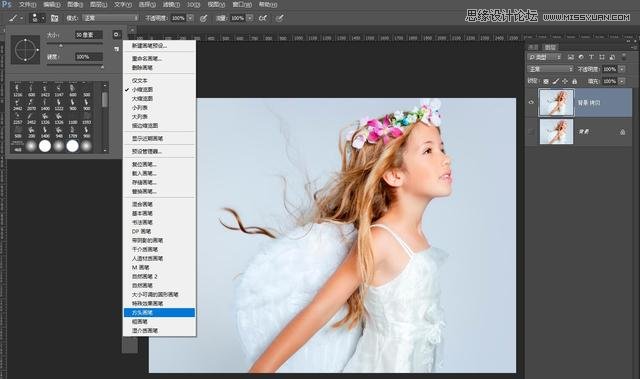
Task: Open the 选择 menu
Action: point(147,5)
